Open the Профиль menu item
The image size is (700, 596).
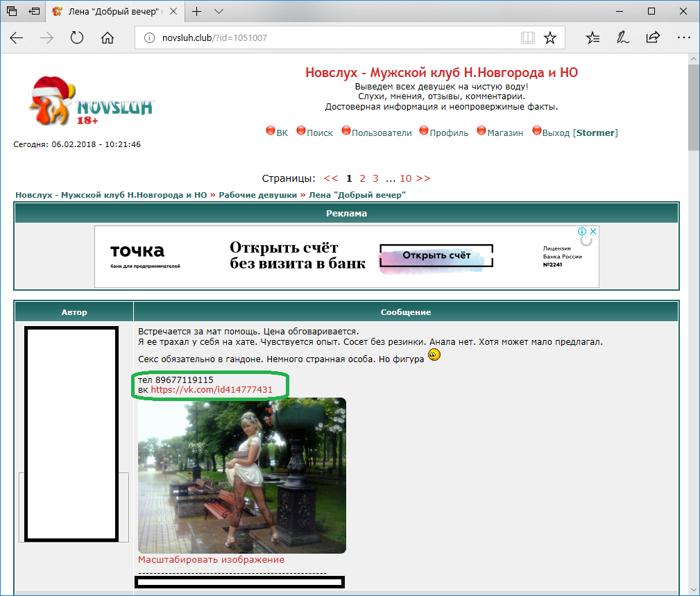(x=449, y=133)
